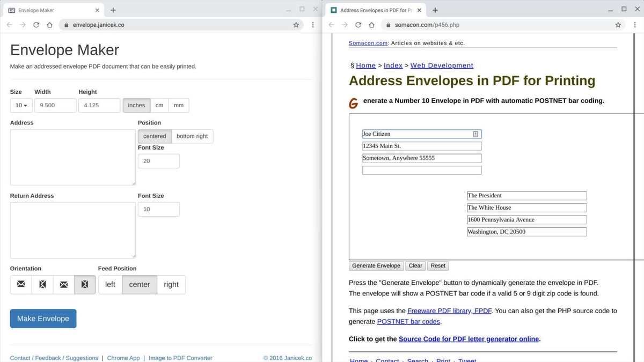This screenshot has height=362, width=644.
Task: Select the first horizontal envelope orientation icon
Action: (20, 284)
